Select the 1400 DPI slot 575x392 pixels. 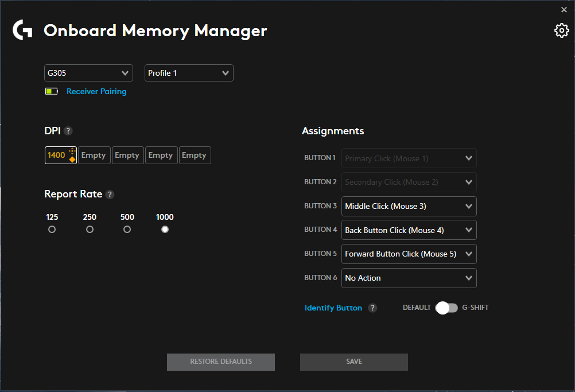[60, 155]
